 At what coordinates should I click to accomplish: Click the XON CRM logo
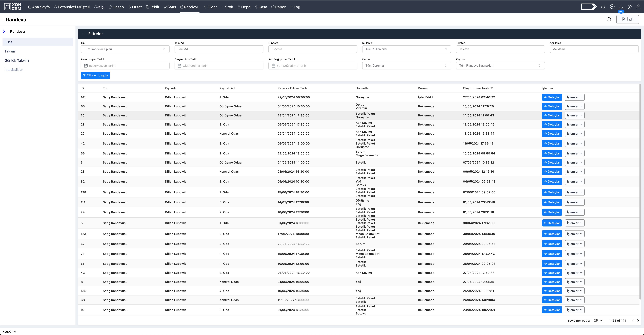[13, 7]
